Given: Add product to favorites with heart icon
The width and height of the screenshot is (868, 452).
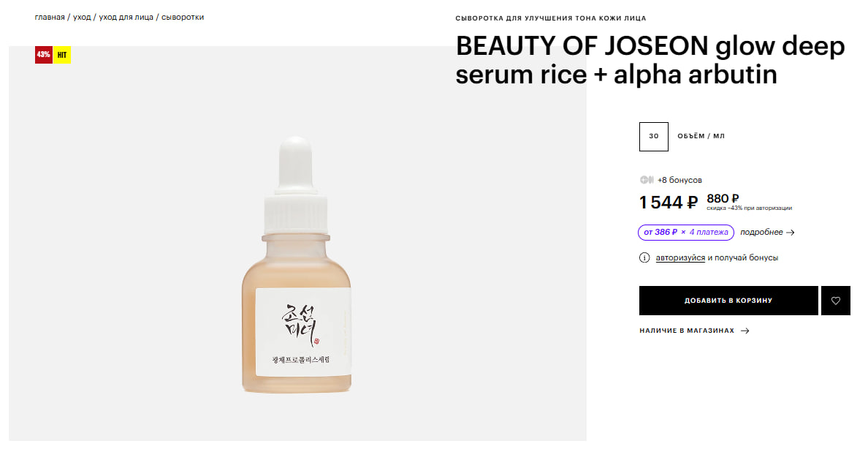Looking at the screenshot, I should point(836,301).
